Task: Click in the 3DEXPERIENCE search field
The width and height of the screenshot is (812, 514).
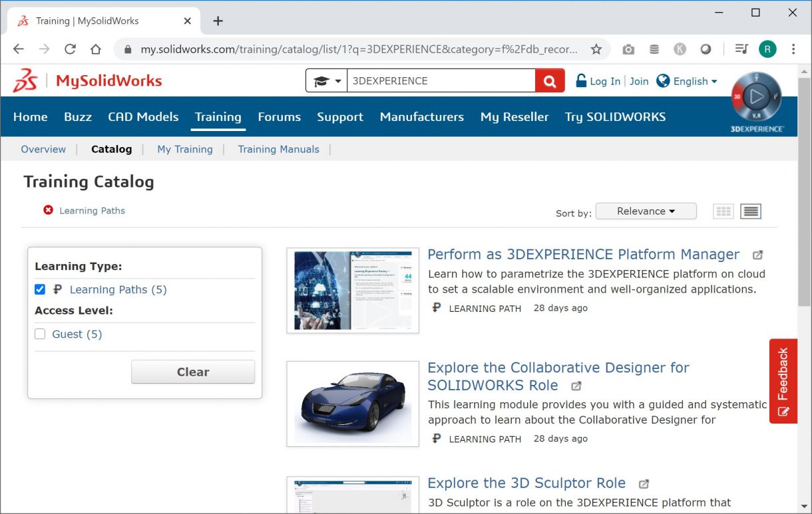Action: click(441, 81)
